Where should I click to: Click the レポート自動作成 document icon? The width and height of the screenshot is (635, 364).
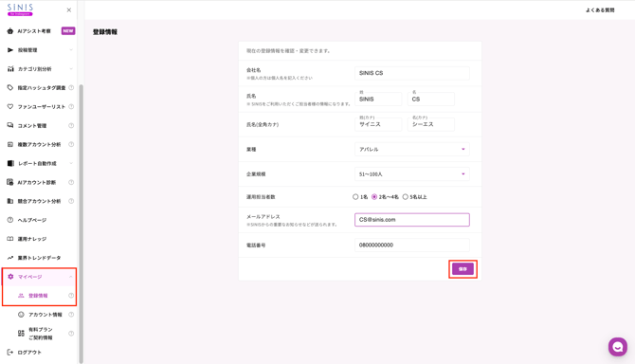click(10, 163)
